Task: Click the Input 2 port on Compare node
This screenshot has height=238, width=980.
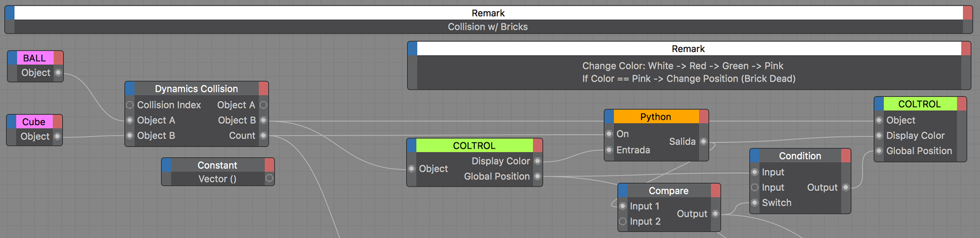Action: point(623,221)
